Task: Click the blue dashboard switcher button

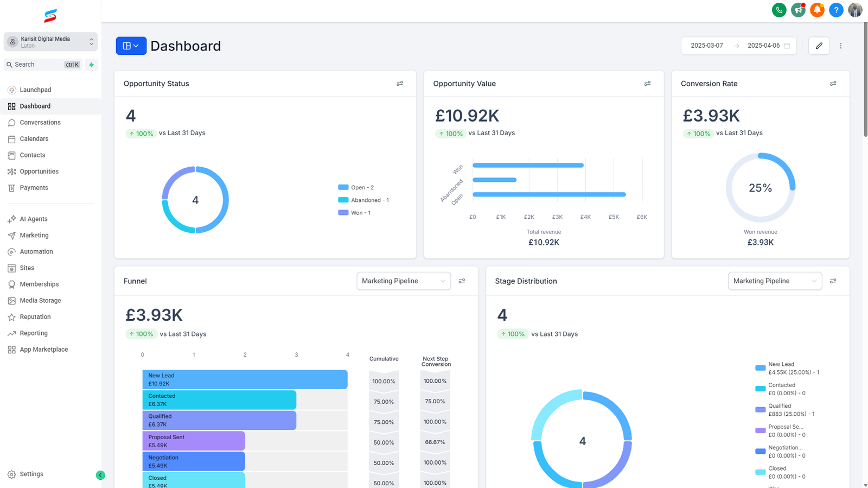Action: 131,46
